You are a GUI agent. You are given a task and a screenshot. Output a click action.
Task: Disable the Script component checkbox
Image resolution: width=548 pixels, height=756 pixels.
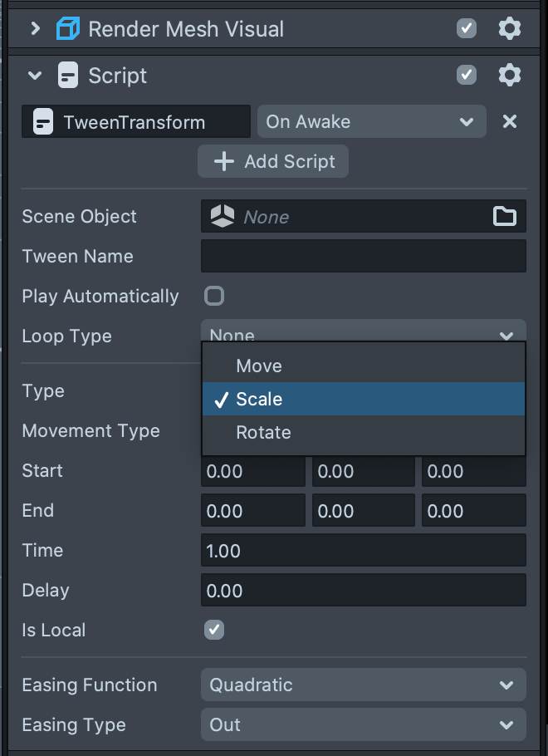[467, 76]
